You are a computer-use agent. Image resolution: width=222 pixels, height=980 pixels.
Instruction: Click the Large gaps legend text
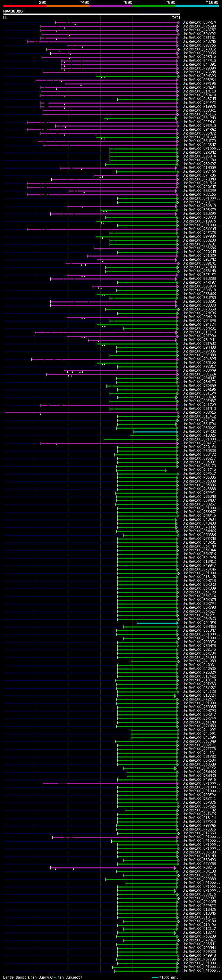(15, 977)
